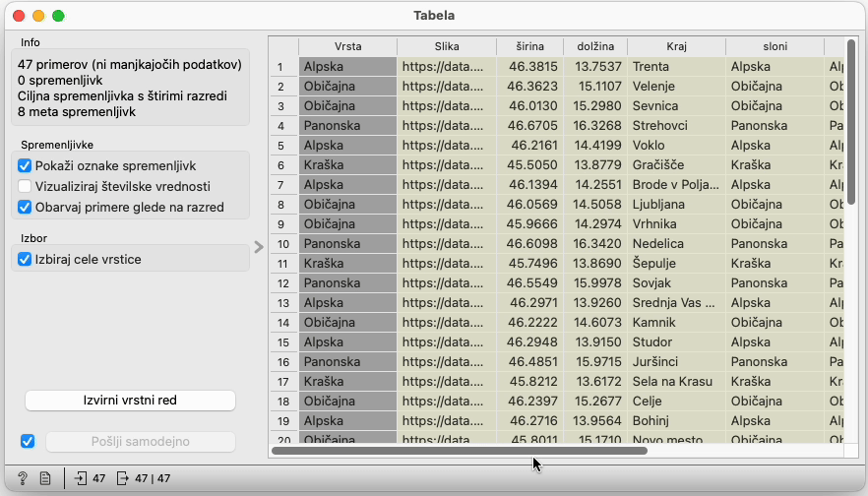The height and width of the screenshot is (496, 868).
Task: Toggle the auto-send checkbox beside Pošlji samodejno
Action: (x=28, y=441)
